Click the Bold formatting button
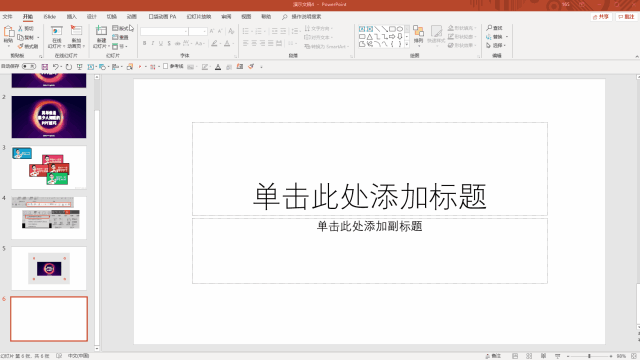The width and height of the screenshot is (640, 360). tap(144, 43)
